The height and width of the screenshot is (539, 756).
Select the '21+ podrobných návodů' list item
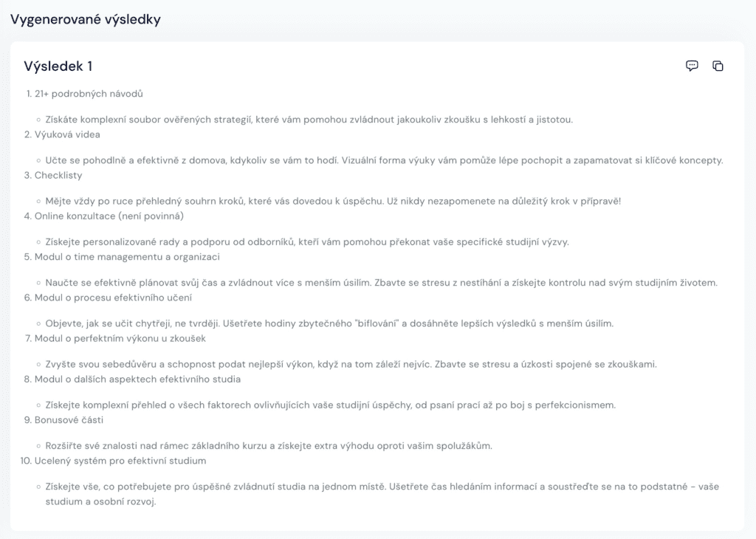click(x=89, y=94)
